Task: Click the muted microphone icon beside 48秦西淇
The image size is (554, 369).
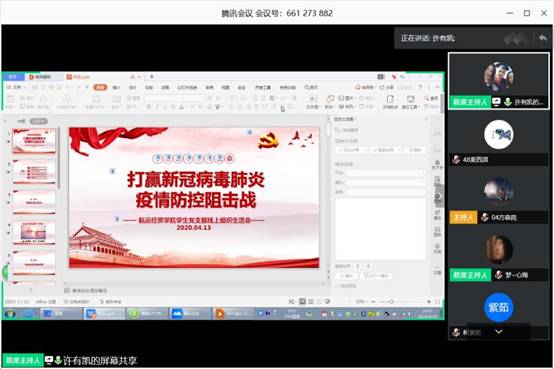Action: click(x=456, y=159)
